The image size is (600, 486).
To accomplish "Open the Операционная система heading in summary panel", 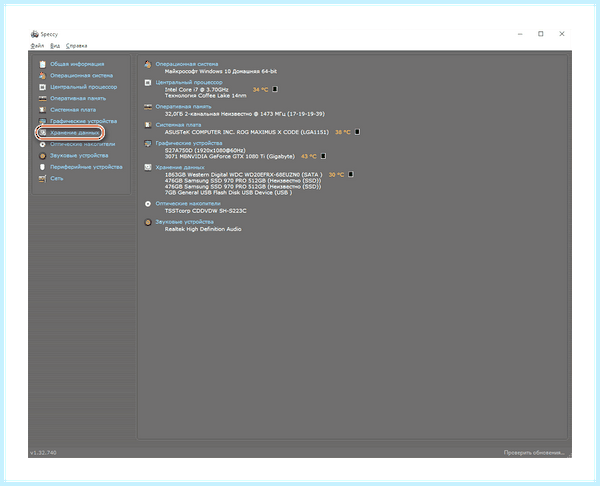I will coord(187,64).
